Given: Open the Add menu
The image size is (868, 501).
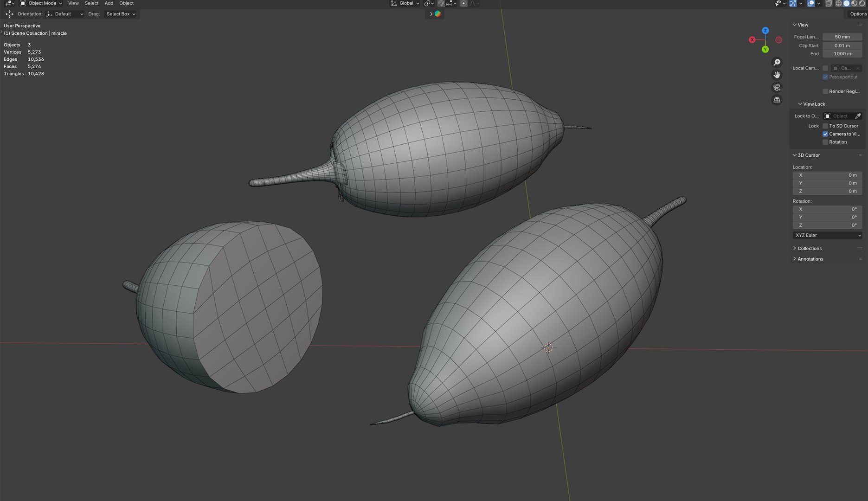Looking at the screenshot, I should [x=109, y=3].
